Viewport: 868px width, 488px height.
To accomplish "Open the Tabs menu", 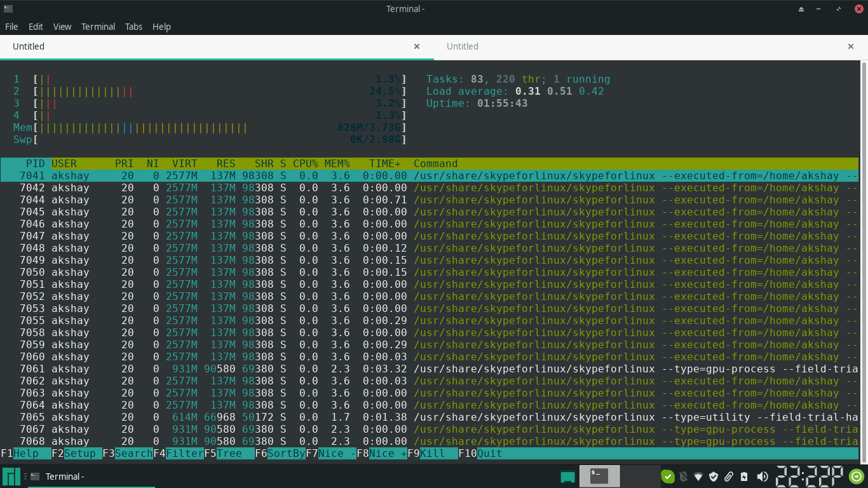I will click(x=133, y=27).
